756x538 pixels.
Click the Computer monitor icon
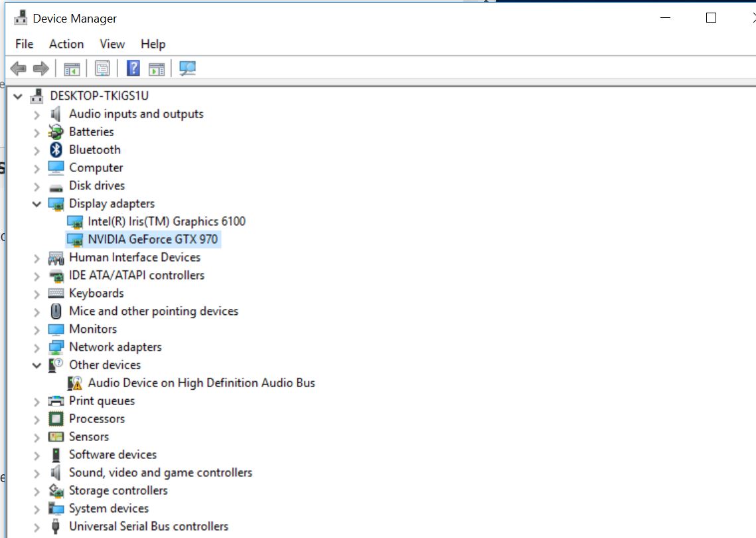click(56, 167)
